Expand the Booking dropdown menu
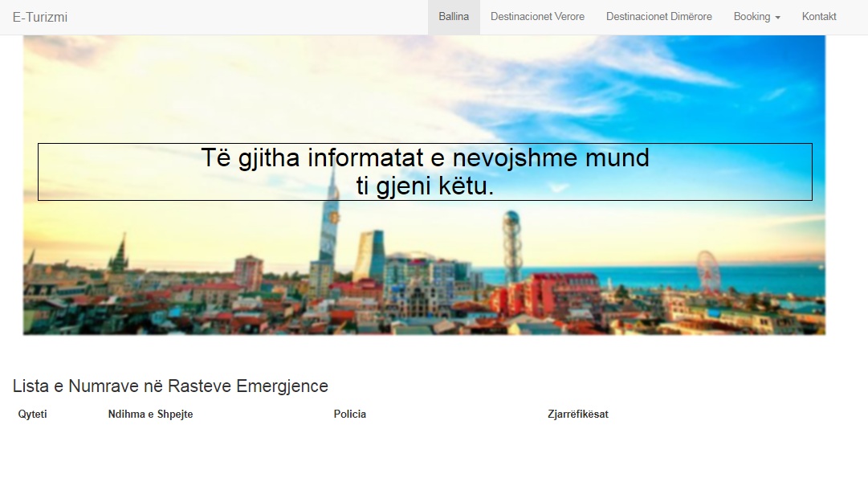The height and width of the screenshot is (482, 868). 756,17
